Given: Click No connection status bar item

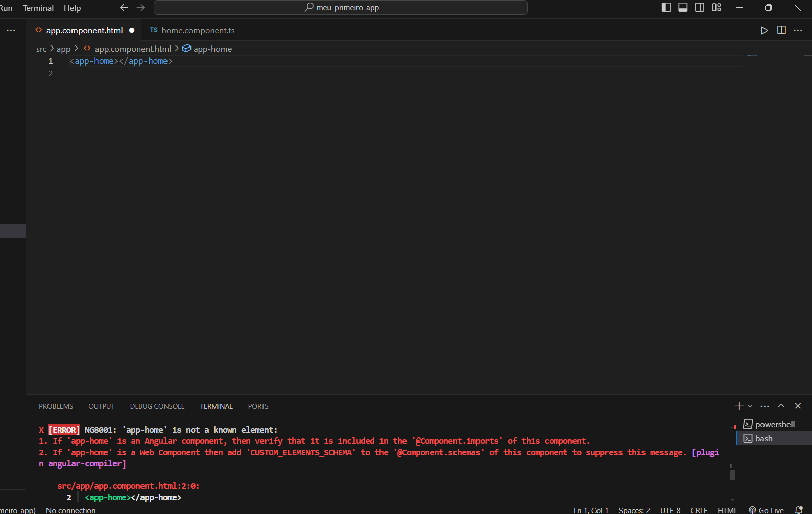Looking at the screenshot, I should point(71,510).
